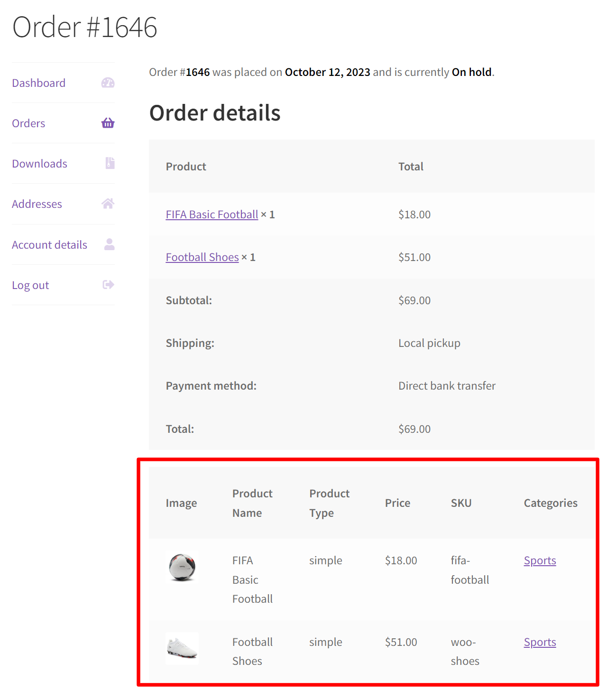Select the person icon for Account details

(109, 244)
